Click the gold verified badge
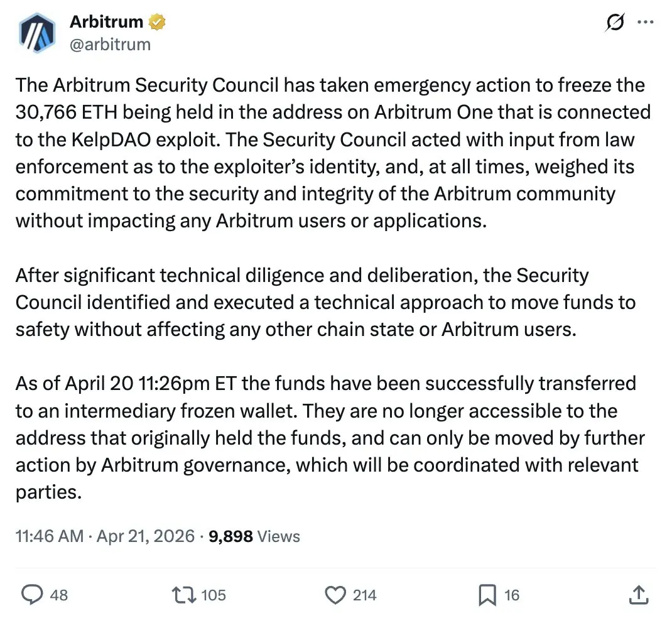Screen dimensions: 672x623 [157, 22]
